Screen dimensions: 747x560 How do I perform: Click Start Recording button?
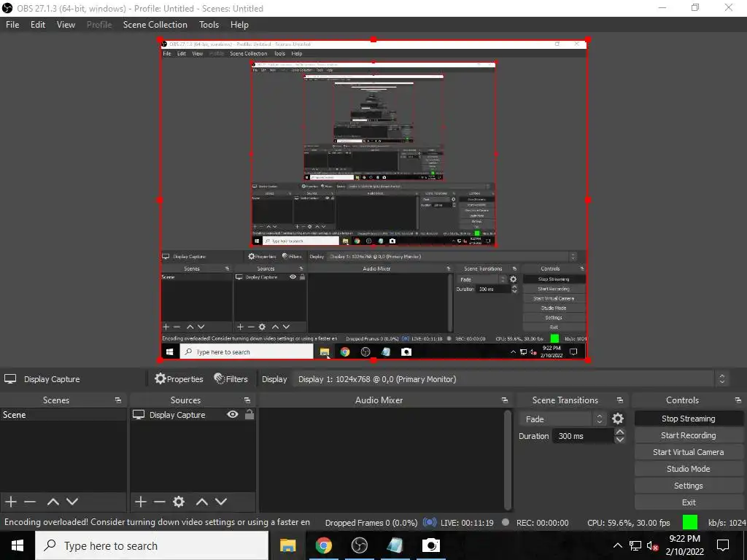pos(689,435)
